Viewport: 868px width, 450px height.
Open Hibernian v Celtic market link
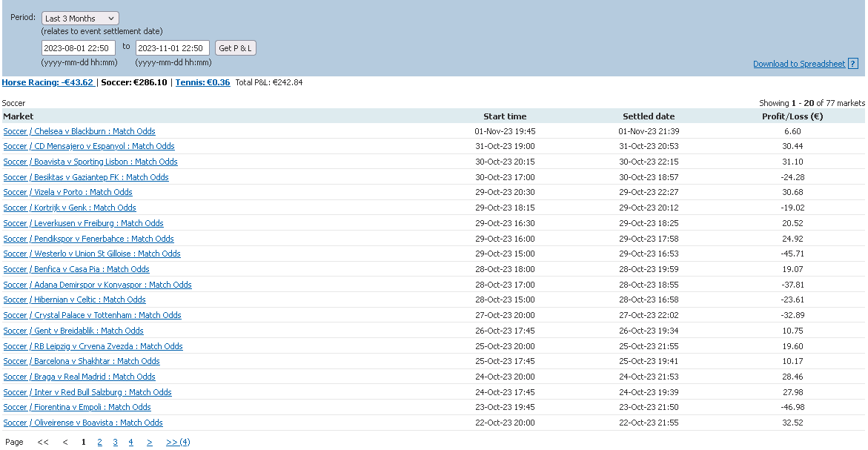(75, 300)
